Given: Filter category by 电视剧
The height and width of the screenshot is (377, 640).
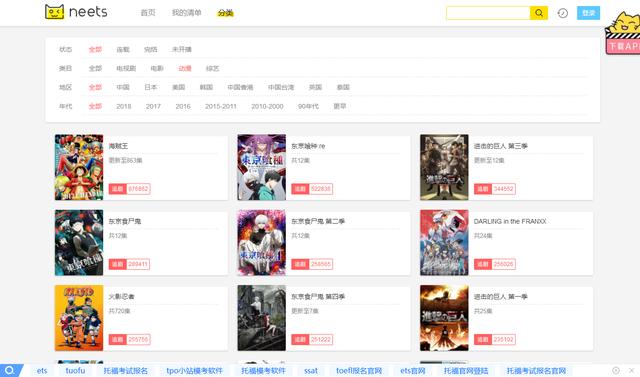Looking at the screenshot, I should tap(126, 68).
